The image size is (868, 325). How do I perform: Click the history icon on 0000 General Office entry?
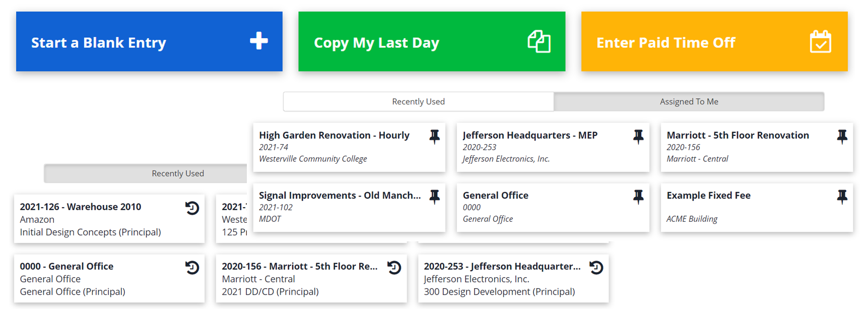(192, 268)
